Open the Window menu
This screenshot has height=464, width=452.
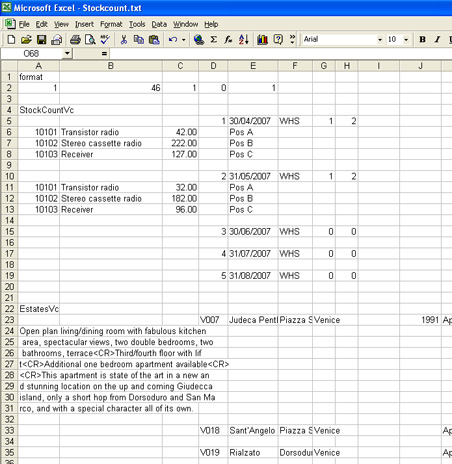coord(185,24)
